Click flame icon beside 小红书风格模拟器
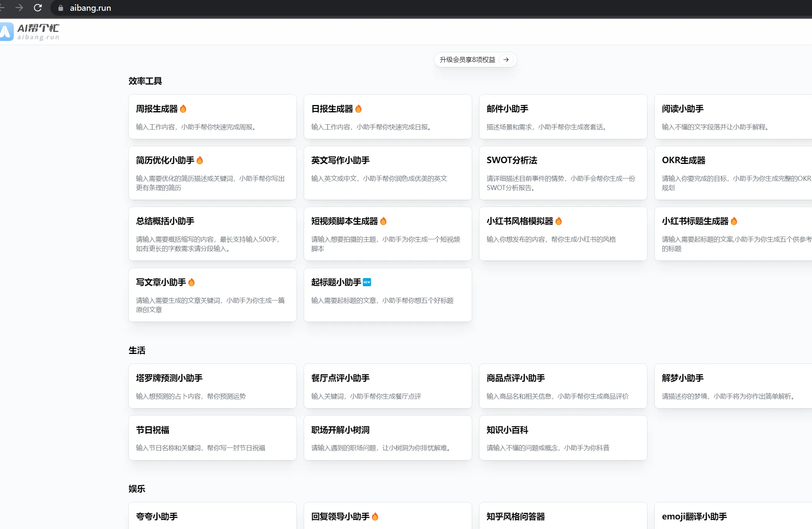 (559, 221)
